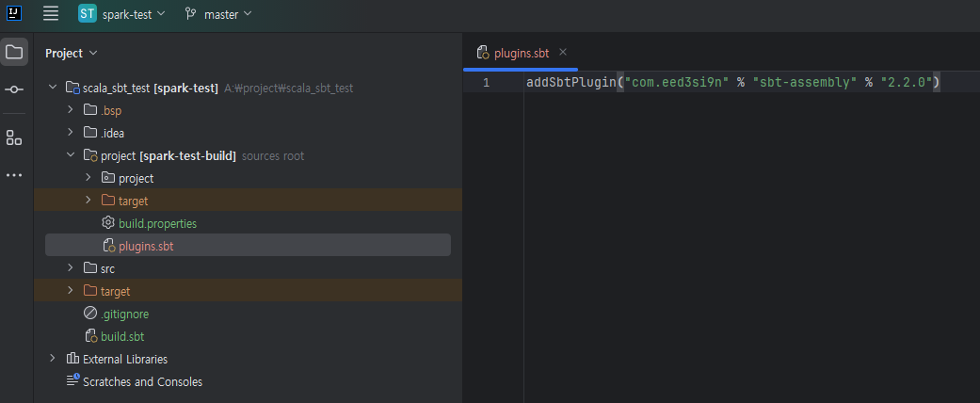980x403 pixels.
Task: Open the Project tool window folder icon
Action: tap(14, 52)
